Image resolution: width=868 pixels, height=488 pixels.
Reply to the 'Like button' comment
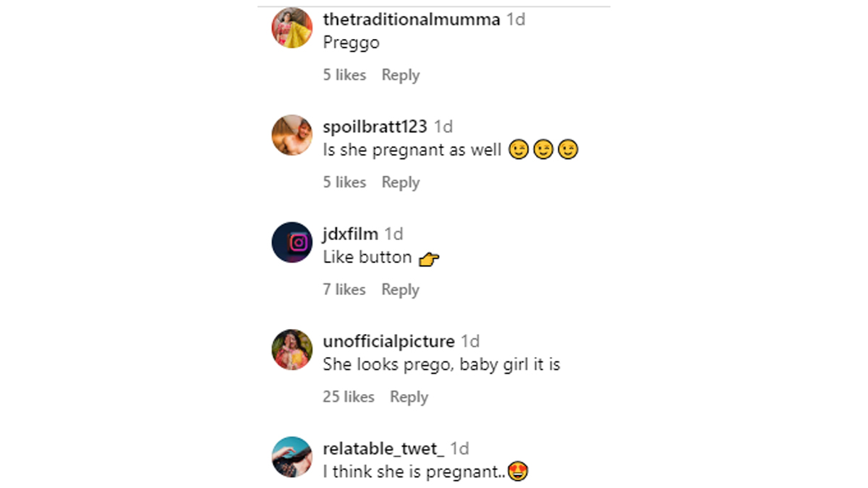point(400,290)
